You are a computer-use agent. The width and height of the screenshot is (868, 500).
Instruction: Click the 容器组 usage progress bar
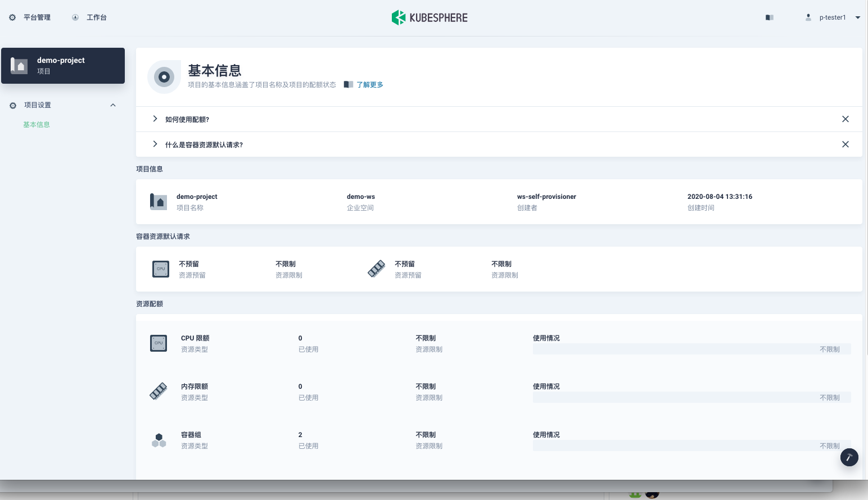pos(692,446)
